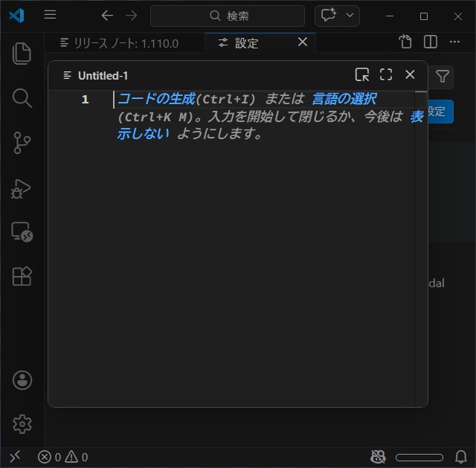This screenshot has width=476, height=468.
Task: Click the Accounts icon in activity bar
Action: pos(22,380)
